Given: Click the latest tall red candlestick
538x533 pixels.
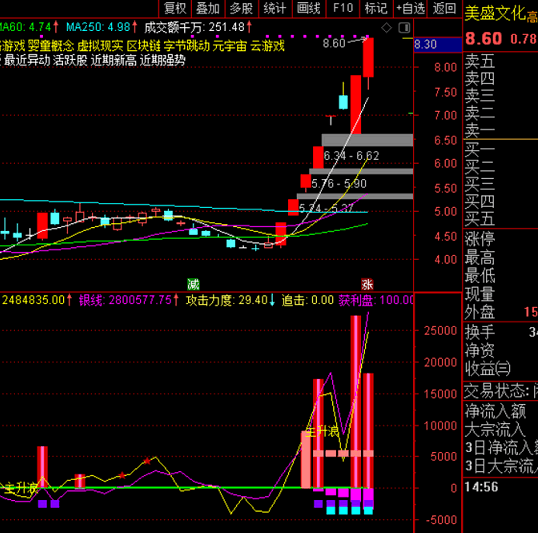Looking at the screenshot, I should (x=368, y=58).
